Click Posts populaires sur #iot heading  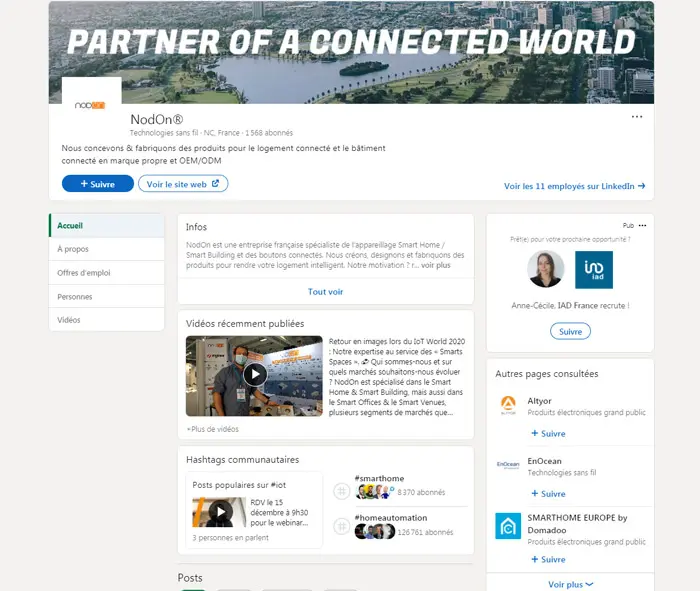coord(239,485)
